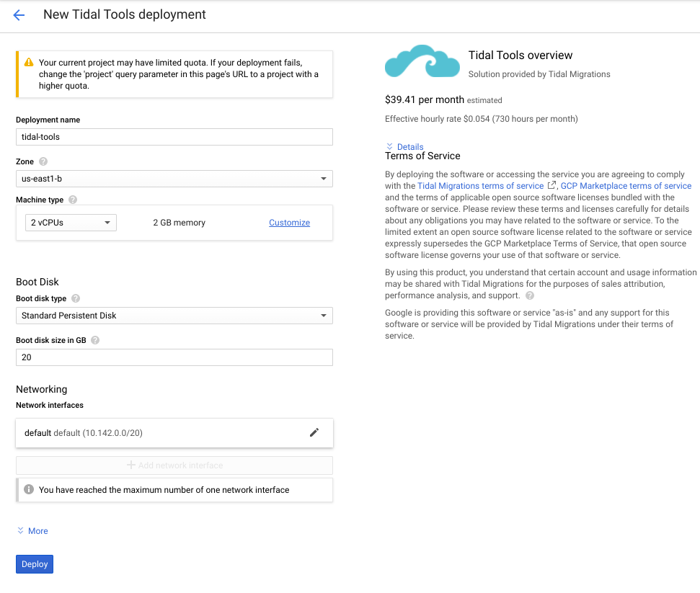Click the Customize machine type link

(289, 223)
